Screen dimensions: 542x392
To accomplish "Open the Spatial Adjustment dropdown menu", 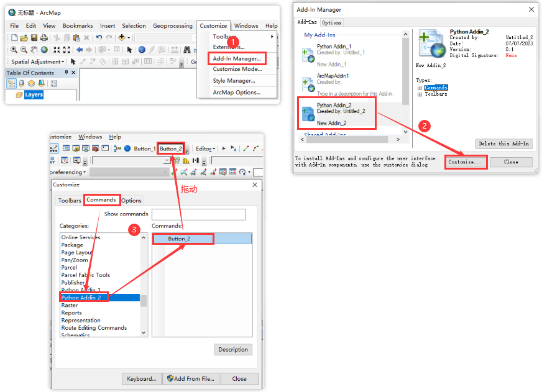I will (38, 62).
